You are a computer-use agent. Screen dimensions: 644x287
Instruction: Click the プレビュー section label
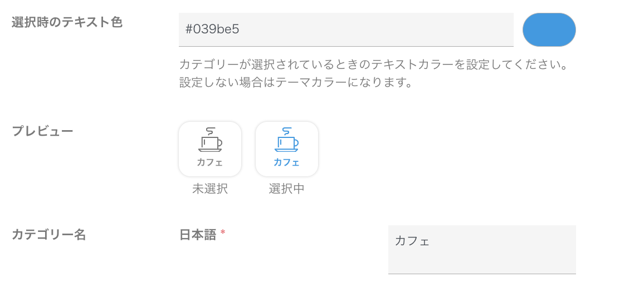tap(42, 131)
